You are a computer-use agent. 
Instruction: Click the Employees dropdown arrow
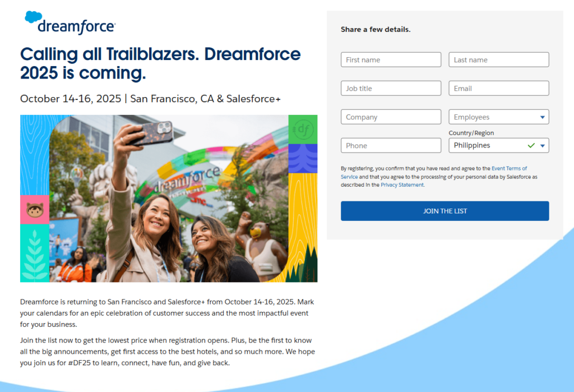(x=543, y=117)
